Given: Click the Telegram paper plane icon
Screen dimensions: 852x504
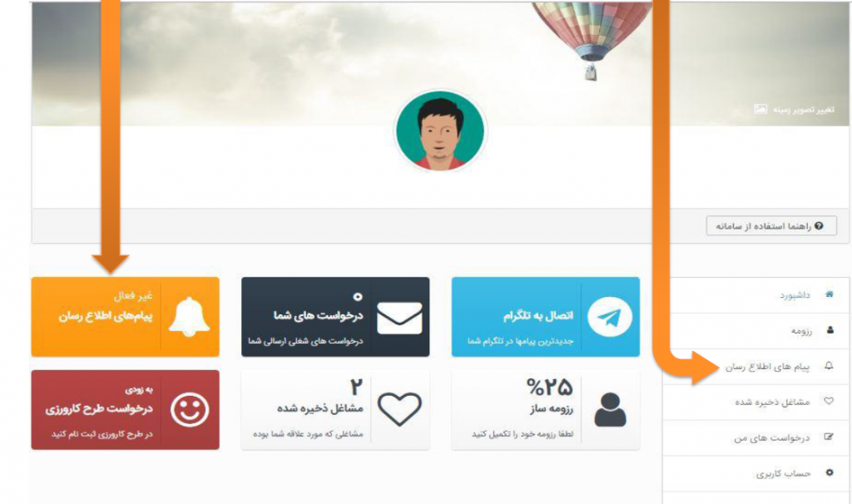Looking at the screenshot, I should coord(610,317).
